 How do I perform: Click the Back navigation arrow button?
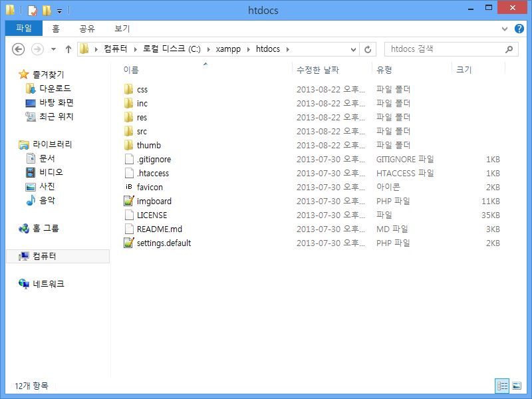[x=19, y=49]
